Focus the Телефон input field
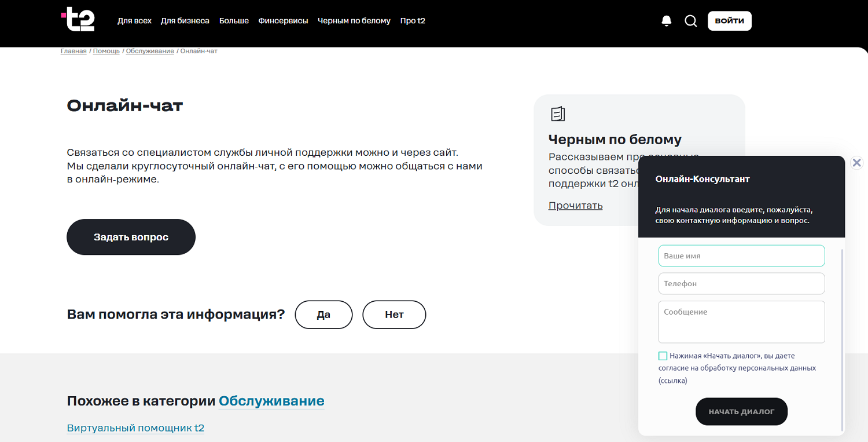The height and width of the screenshot is (442, 868). [741, 284]
